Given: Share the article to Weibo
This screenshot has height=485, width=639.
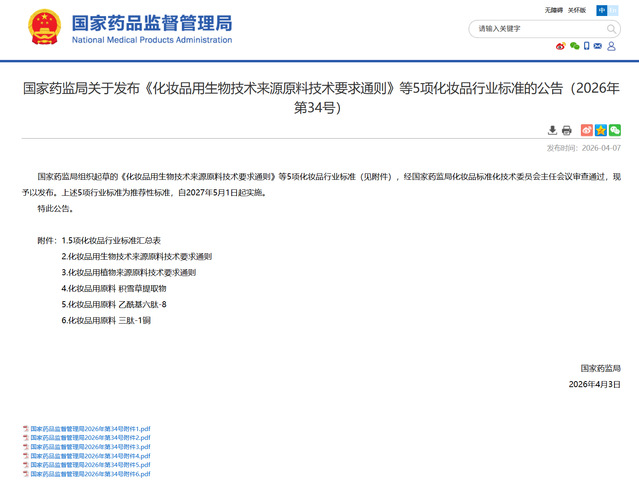Looking at the screenshot, I should pos(587,130).
